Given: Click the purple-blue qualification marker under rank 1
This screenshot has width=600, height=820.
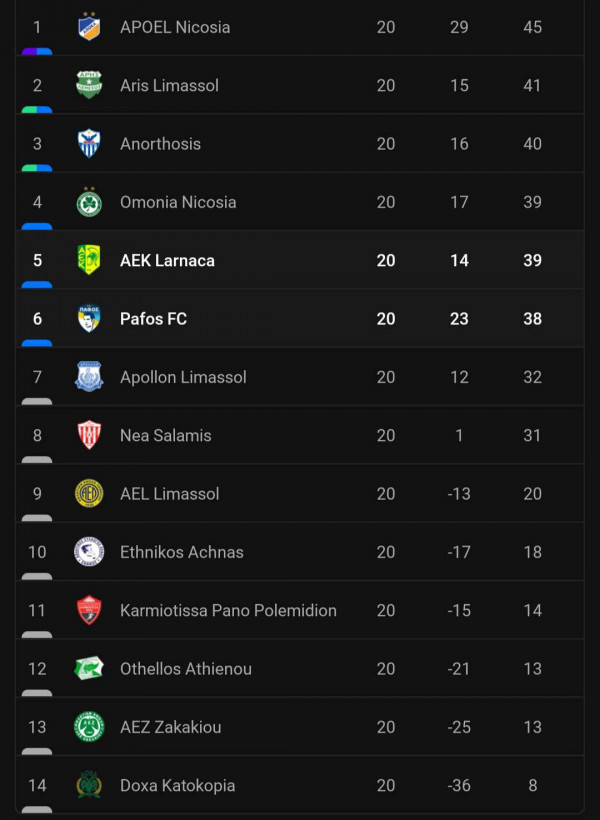Looking at the screenshot, I should [x=37, y=51].
